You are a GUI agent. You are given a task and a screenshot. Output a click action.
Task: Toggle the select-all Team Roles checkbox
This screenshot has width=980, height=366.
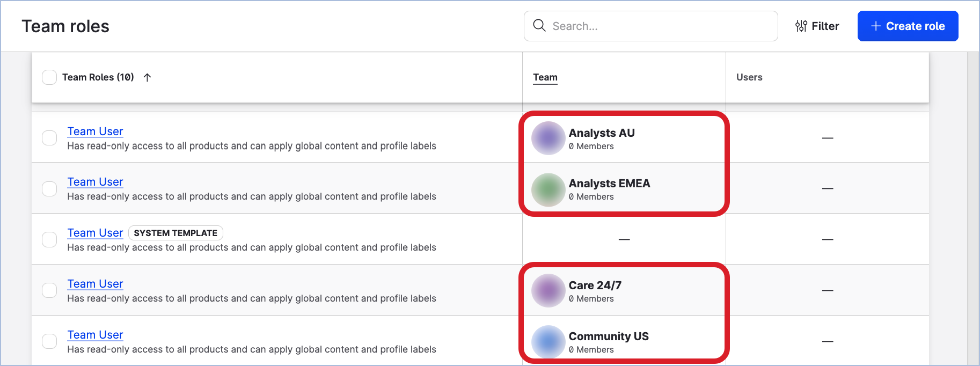click(x=49, y=77)
